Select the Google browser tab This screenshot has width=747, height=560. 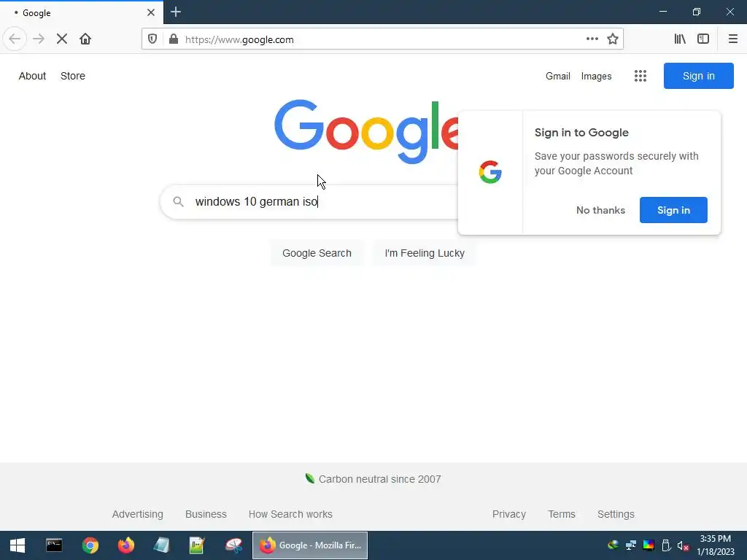(x=82, y=12)
